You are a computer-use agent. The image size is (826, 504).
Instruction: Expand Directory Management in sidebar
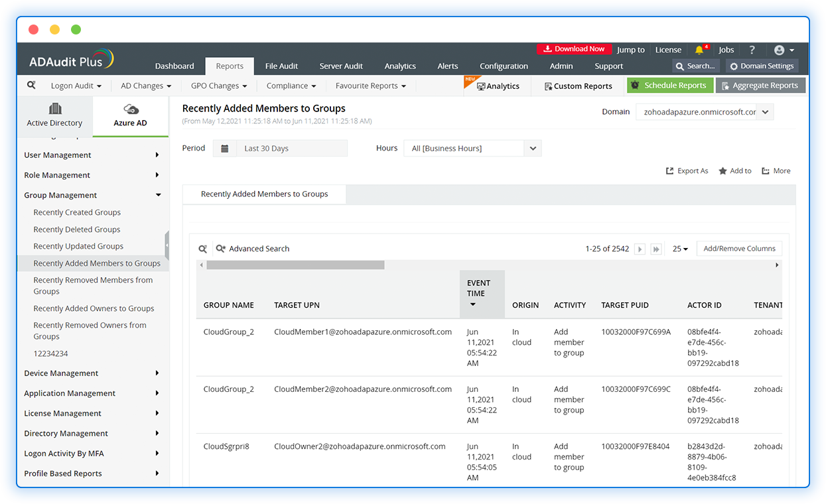(92, 433)
